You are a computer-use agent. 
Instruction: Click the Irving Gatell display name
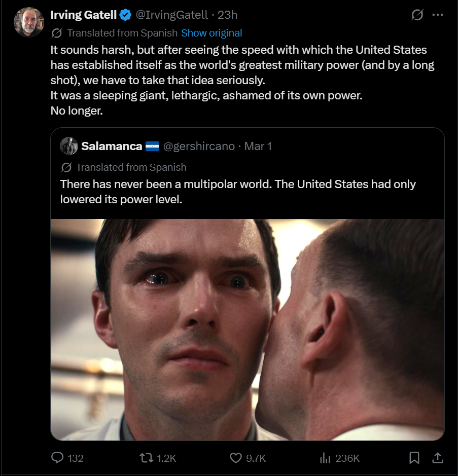tap(84, 15)
